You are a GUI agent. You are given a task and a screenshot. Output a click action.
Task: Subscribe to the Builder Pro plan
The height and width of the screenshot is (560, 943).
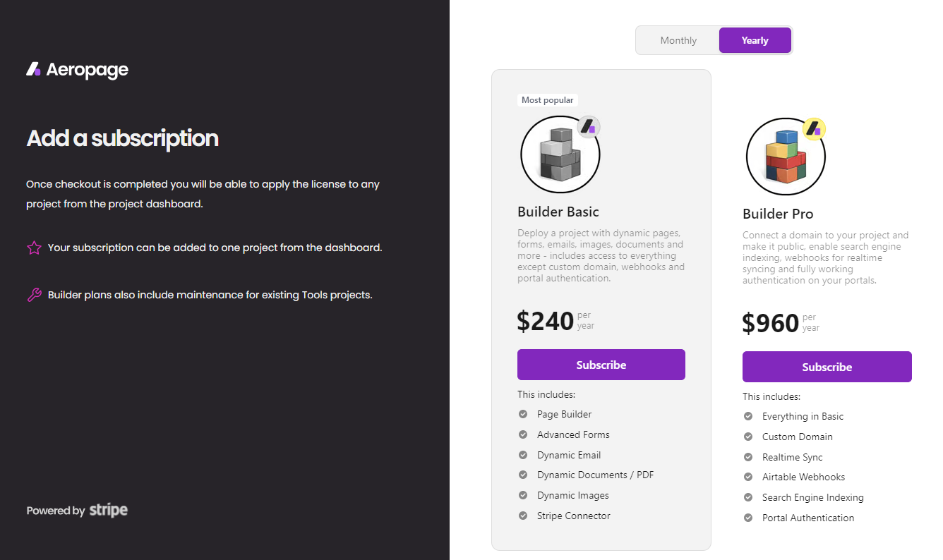pyautogui.click(x=827, y=367)
